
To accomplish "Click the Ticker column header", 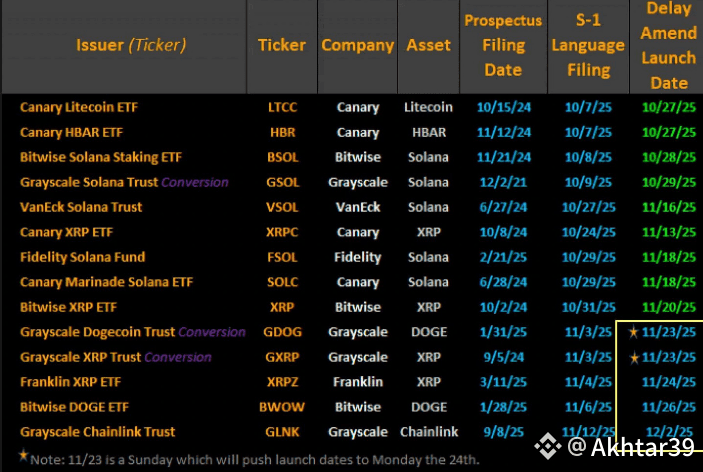I will 282,45.
